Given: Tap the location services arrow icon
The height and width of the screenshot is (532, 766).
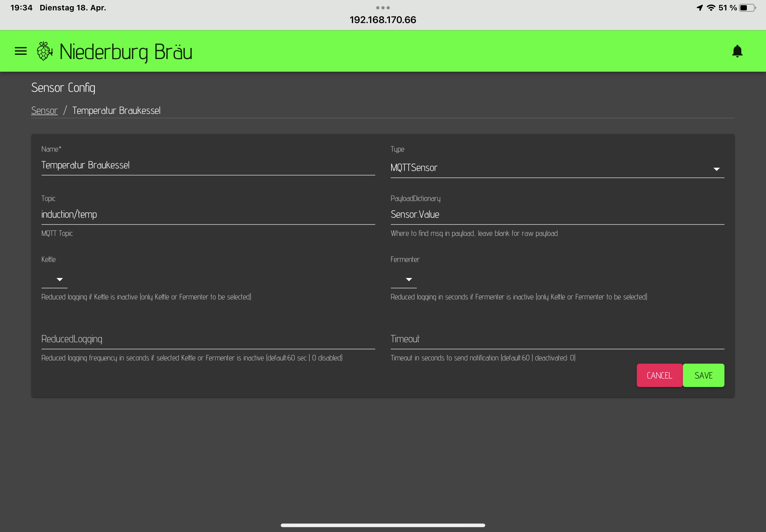Looking at the screenshot, I should tap(700, 8).
